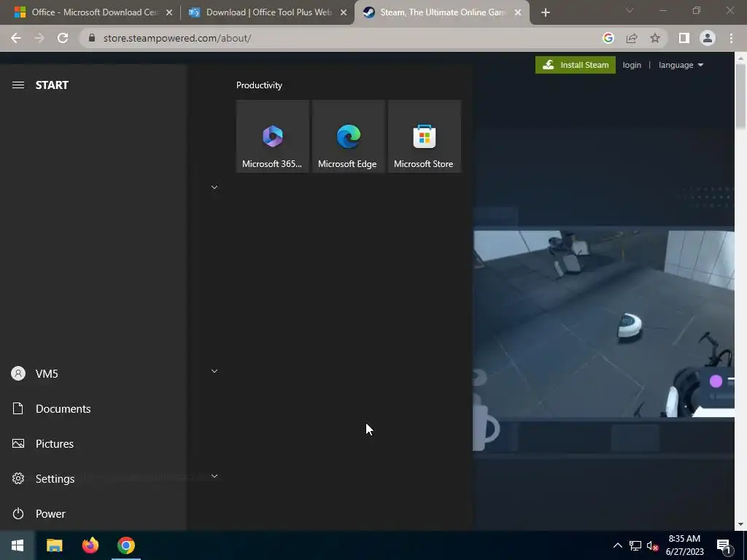This screenshot has height=560, width=747.
Task: Open Chrome tab search chevron
Action: [630, 10]
